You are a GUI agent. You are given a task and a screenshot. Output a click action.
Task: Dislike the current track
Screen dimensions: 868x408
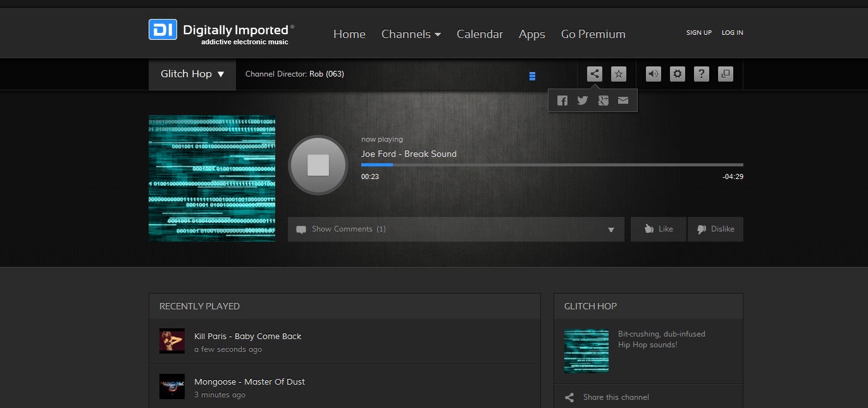tap(716, 229)
